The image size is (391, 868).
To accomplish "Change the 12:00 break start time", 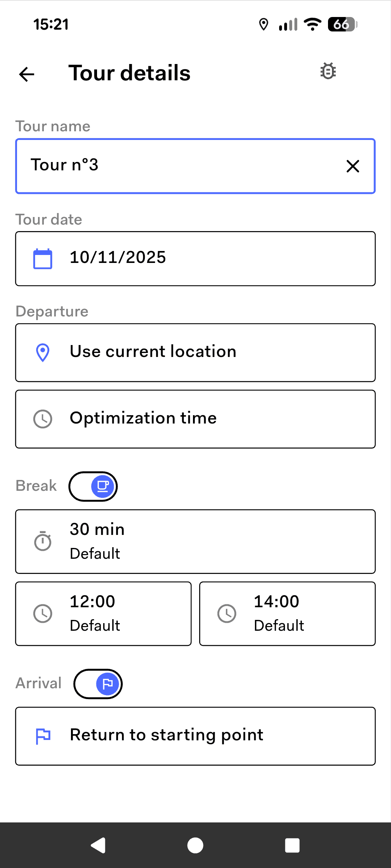I will pyautogui.click(x=103, y=614).
